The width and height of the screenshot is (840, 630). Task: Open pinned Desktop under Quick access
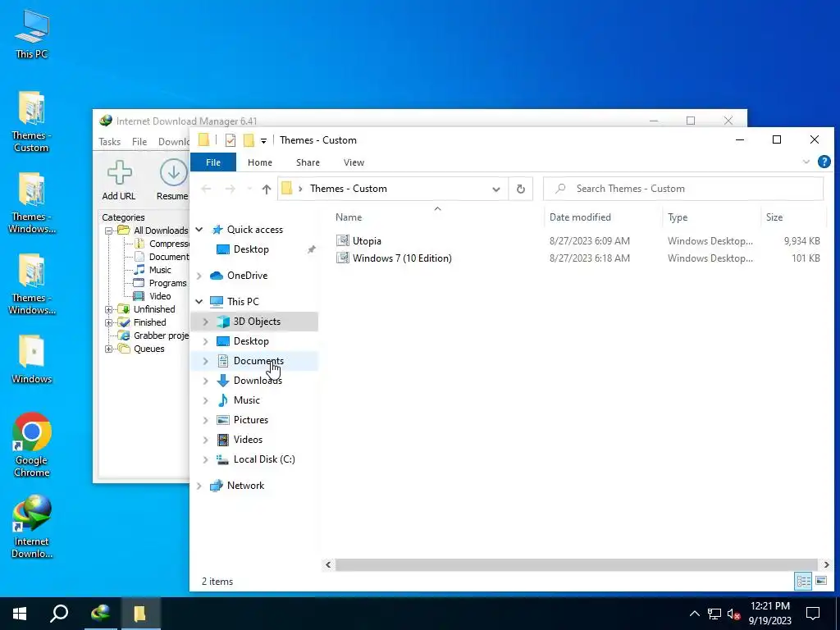(251, 249)
